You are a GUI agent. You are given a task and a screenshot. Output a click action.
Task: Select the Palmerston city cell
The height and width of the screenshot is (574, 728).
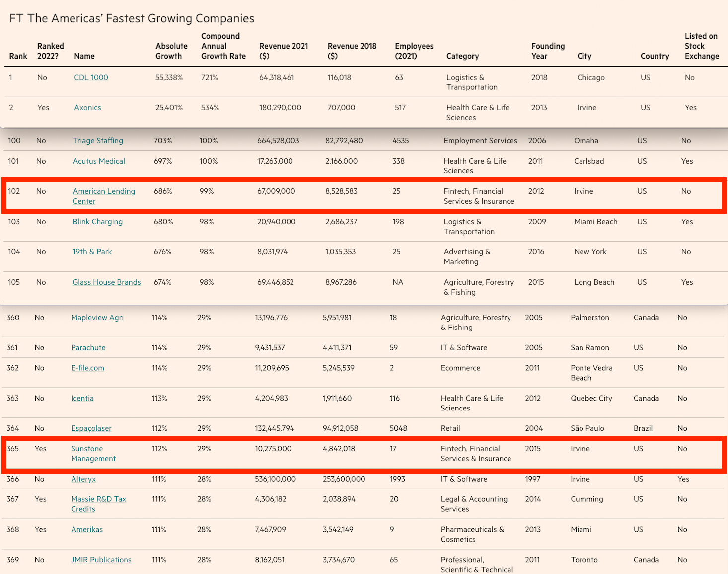590,318
